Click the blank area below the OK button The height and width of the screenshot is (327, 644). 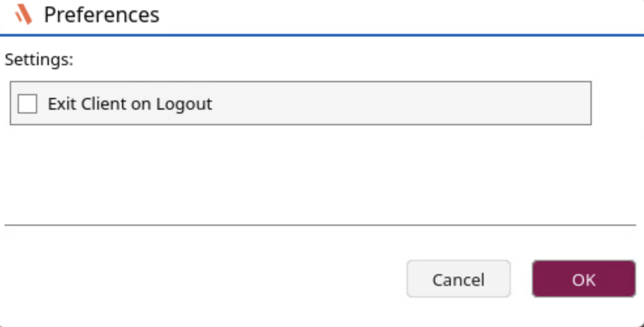(583, 311)
